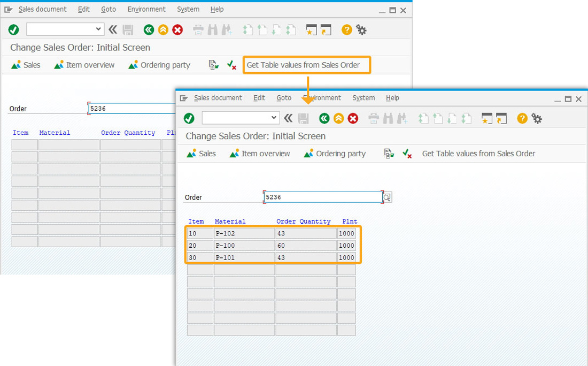
Task: Collapse command field arrows in back window
Action: [x=112, y=29]
